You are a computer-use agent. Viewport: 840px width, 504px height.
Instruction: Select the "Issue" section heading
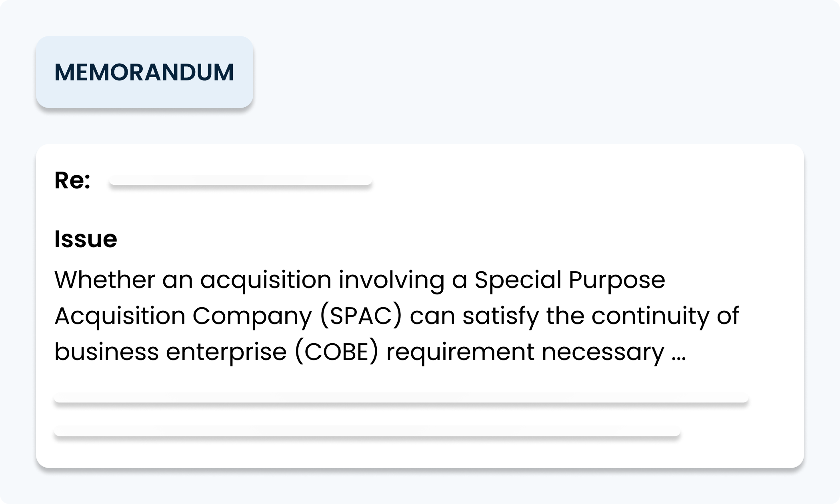point(86,239)
